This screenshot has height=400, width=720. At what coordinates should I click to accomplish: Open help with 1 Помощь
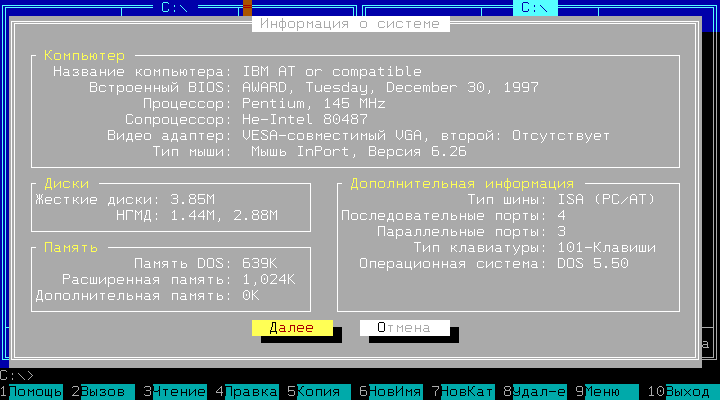coord(36,391)
